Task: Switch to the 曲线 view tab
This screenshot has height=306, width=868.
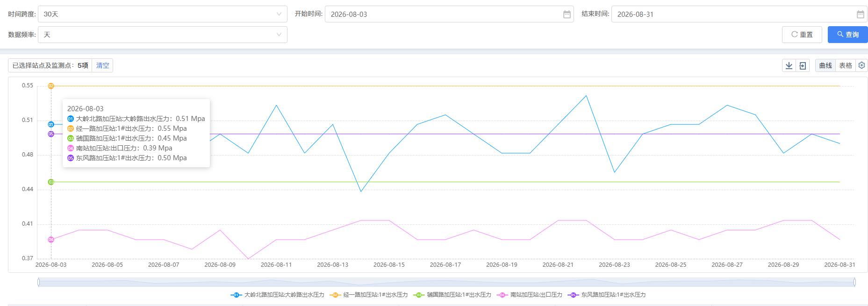Action: 825,65
